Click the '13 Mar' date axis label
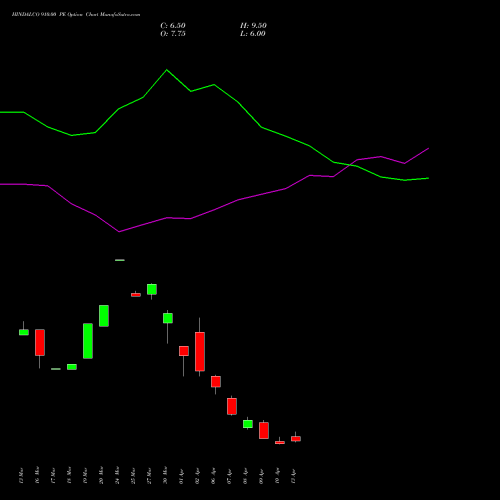This screenshot has width=500, height=500. (21, 475)
